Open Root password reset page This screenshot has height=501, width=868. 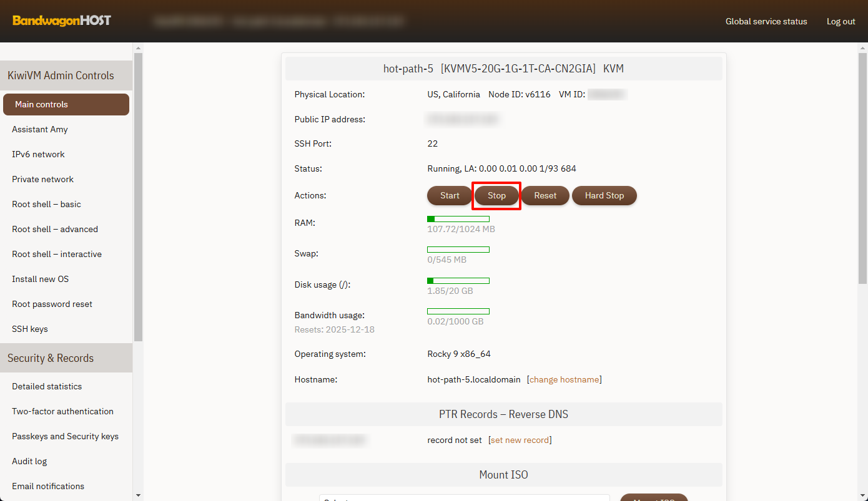coord(52,304)
